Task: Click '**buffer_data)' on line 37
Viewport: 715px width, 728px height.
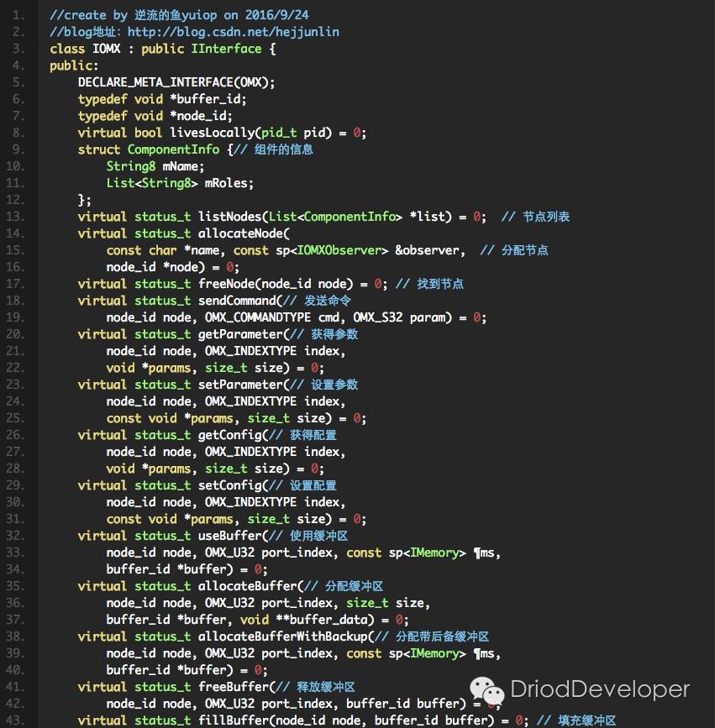Action: coord(325,620)
